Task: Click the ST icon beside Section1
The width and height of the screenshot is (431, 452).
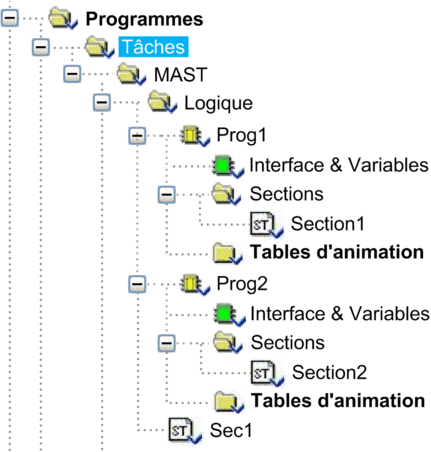Action: [266, 225]
